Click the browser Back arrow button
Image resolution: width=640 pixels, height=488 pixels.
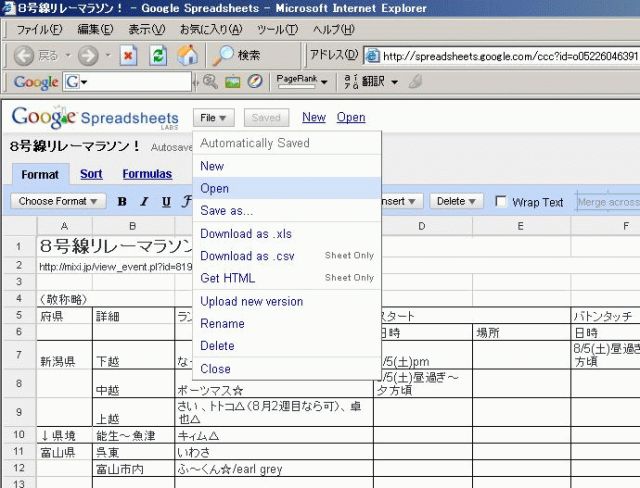[24, 56]
